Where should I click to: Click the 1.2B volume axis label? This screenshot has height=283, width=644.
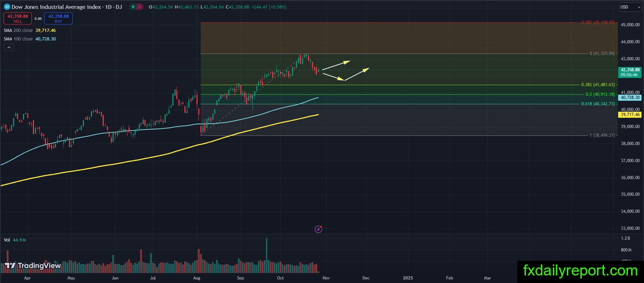pos(626,238)
